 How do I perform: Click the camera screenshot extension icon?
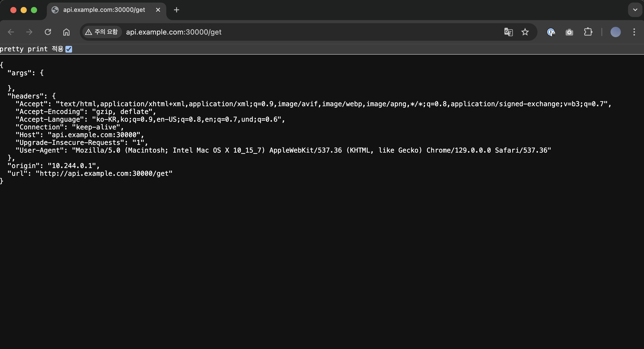coord(569,32)
